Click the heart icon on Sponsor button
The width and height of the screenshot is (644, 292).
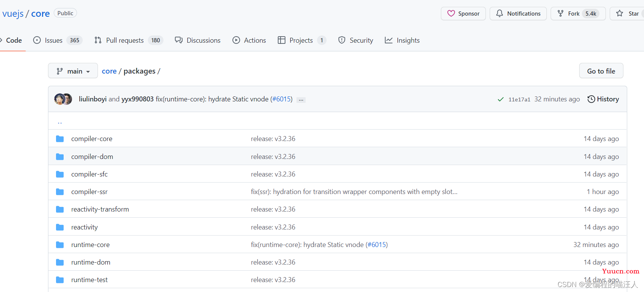pos(451,13)
